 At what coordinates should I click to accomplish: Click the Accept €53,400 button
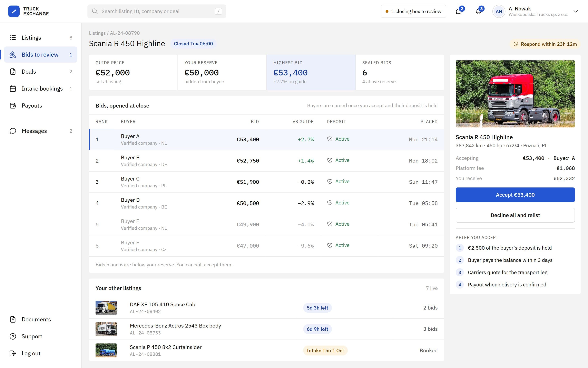tap(515, 195)
